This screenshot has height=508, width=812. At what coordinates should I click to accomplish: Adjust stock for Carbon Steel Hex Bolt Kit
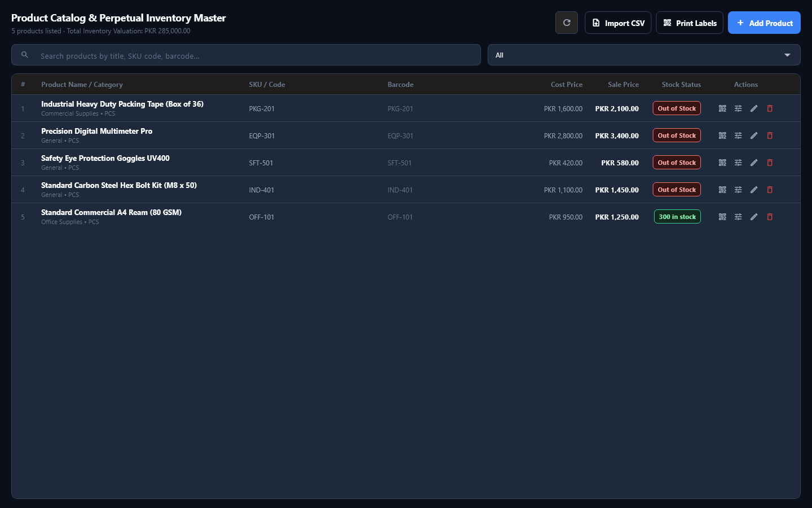pos(738,190)
